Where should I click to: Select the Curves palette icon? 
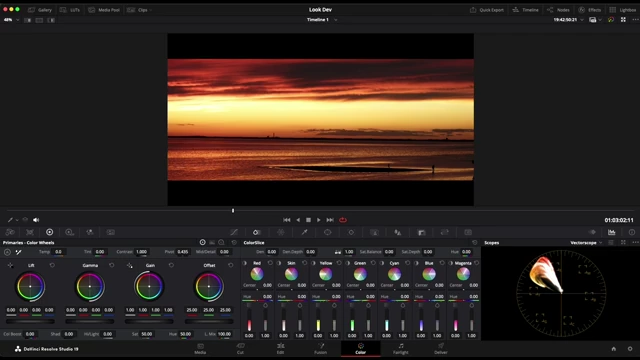point(234,232)
